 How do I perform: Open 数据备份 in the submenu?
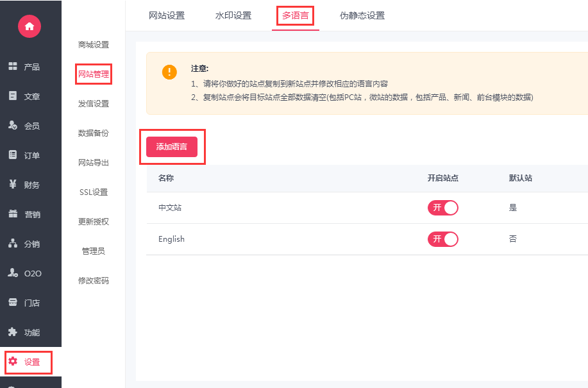[94, 133]
